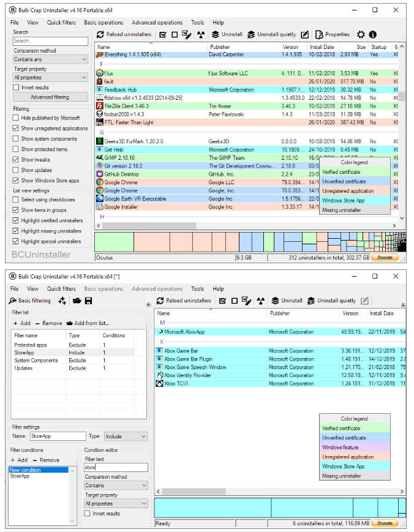The image size is (414, 532).
Task: Click the edit pencil icon in top toolbar
Action: (x=305, y=35)
